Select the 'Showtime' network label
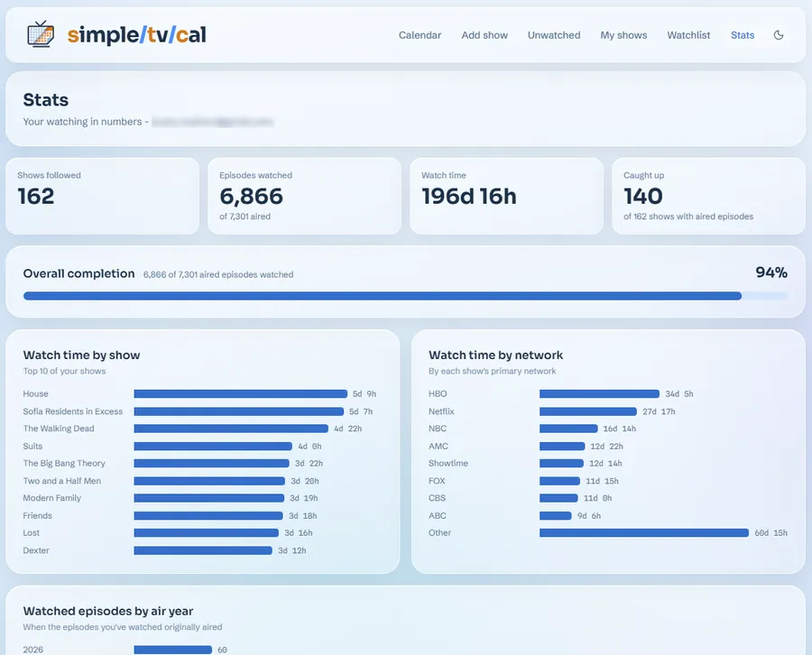 [448, 464]
